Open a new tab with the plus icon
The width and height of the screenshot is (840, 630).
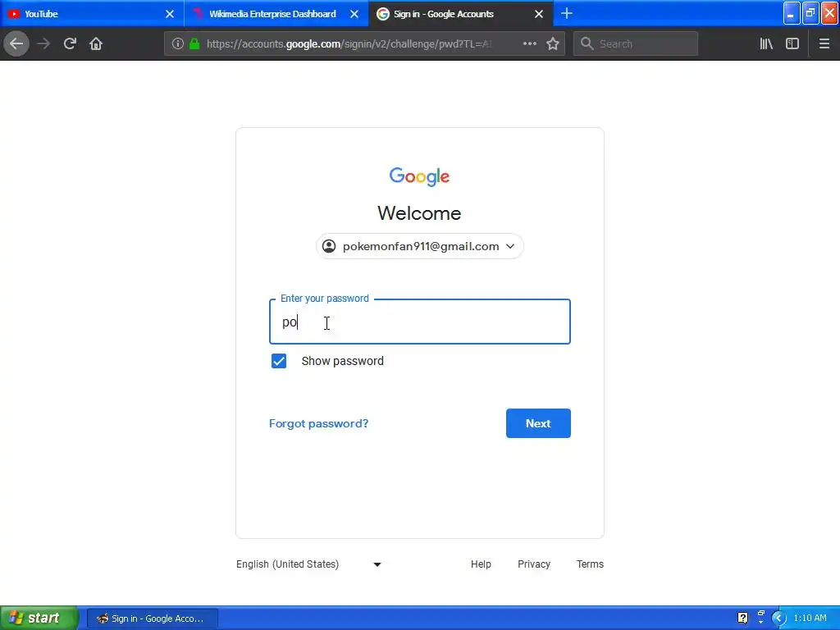567,13
